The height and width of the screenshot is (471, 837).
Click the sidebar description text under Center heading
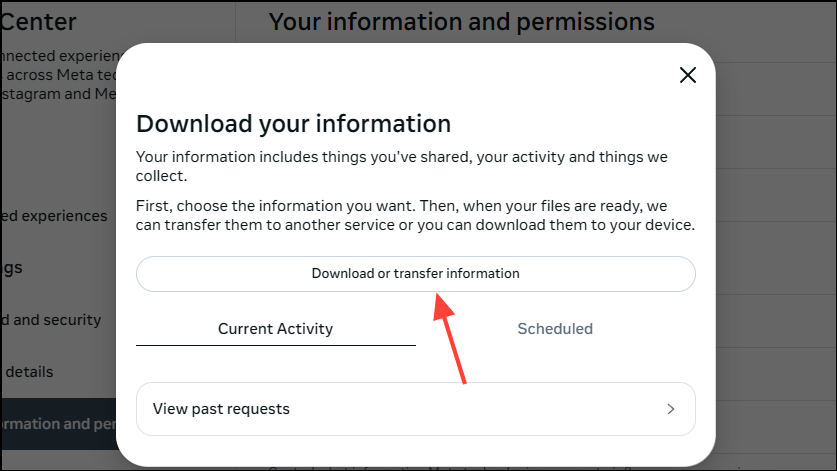52,75
